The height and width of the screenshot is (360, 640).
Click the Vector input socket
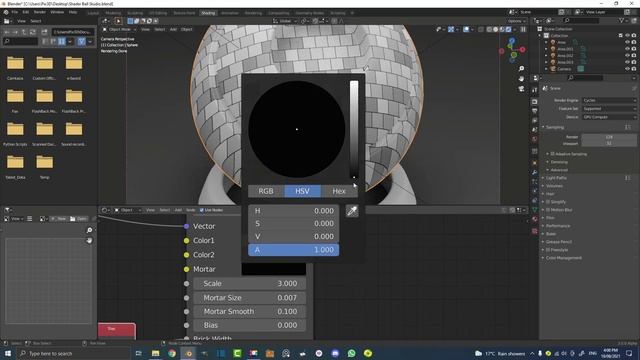point(187,226)
